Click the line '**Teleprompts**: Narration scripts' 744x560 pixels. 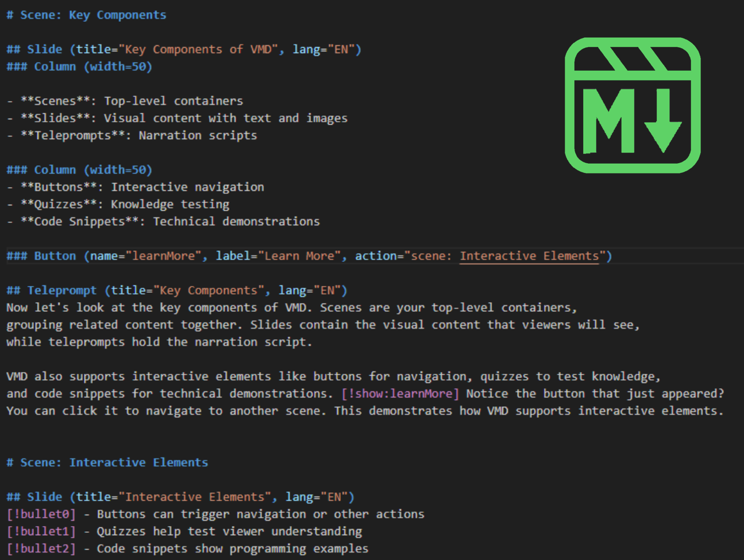point(132,136)
